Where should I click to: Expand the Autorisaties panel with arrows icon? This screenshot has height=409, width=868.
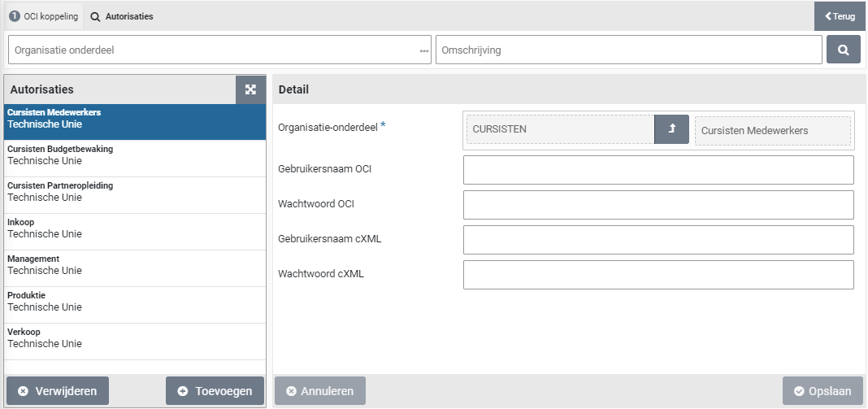(x=250, y=89)
